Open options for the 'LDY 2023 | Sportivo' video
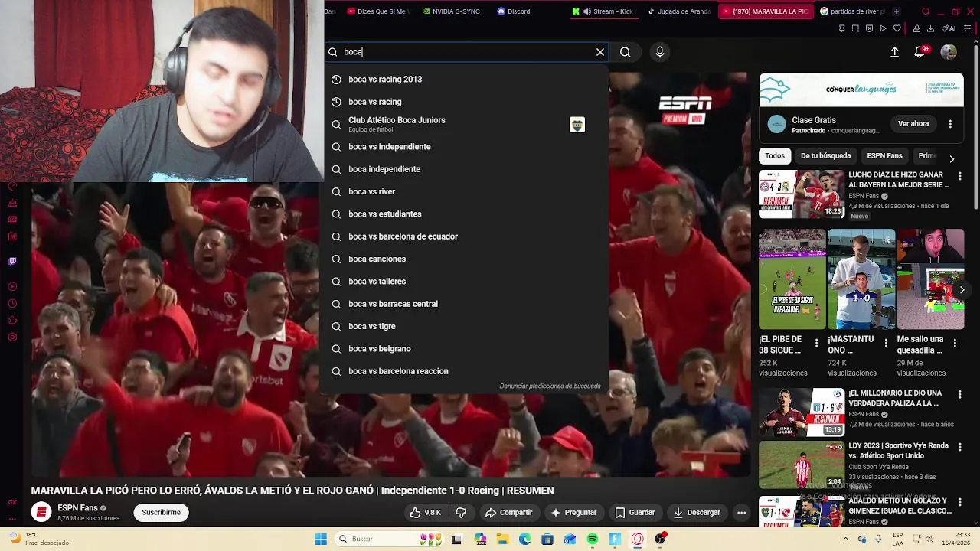The image size is (980, 551). point(959,448)
